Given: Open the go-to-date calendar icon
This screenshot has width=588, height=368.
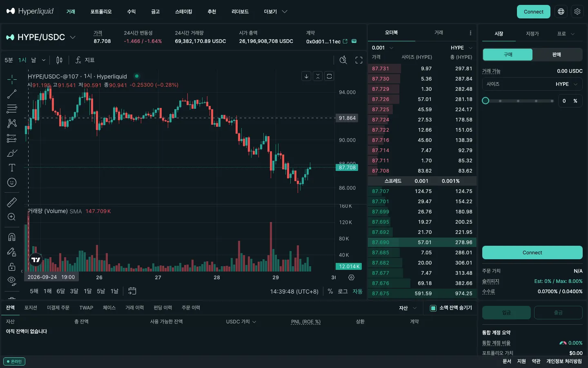Looking at the screenshot, I should coord(132,291).
